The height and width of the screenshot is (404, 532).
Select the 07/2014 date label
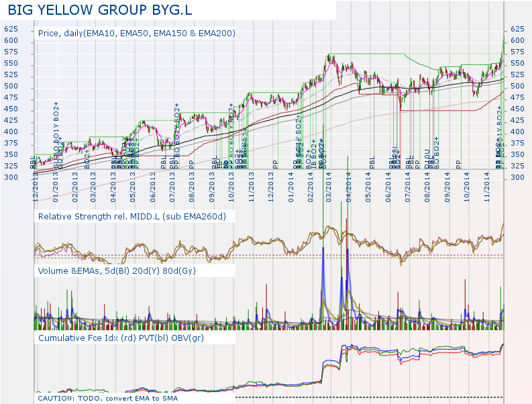[x=407, y=187]
